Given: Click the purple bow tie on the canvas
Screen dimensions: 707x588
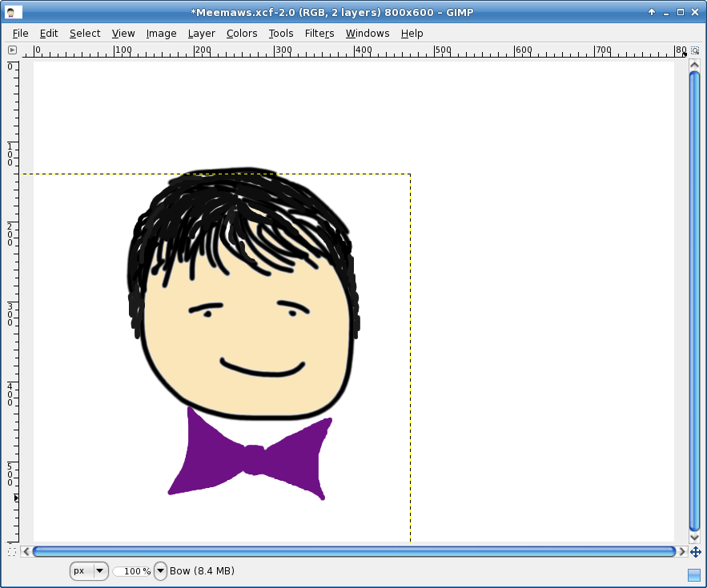Looking at the screenshot, I should [x=252, y=459].
